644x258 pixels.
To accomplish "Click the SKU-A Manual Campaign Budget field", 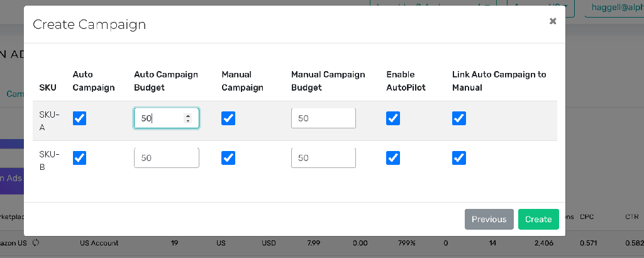I will pyautogui.click(x=323, y=118).
